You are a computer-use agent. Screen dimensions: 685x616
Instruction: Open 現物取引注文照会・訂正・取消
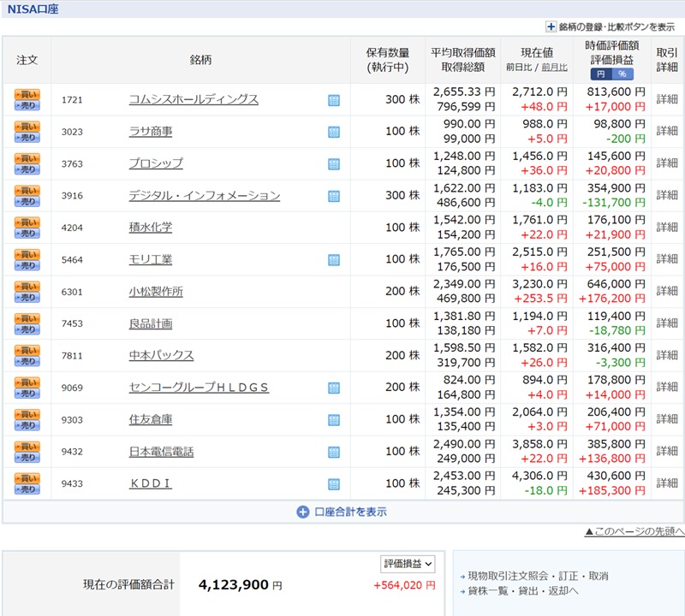(x=538, y=576)
